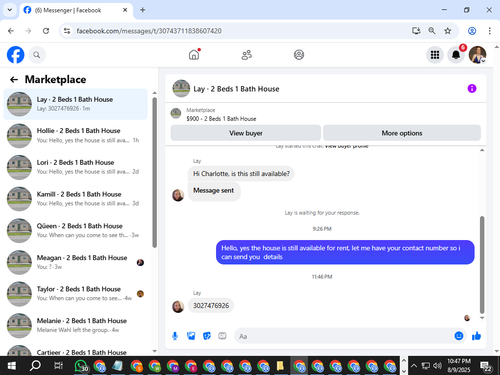Open the Taylor - 2 Beds 1 Bath House chat
The width and height of the screenshot is (500, 375).
point(75,294)
